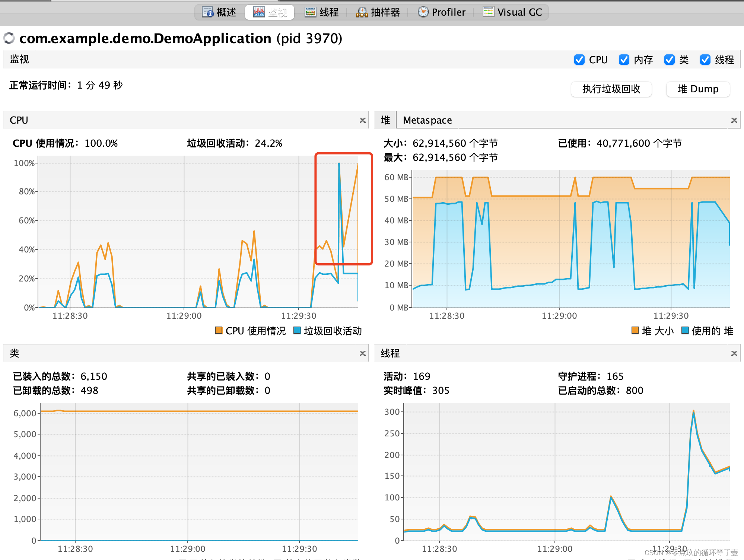Viewport: 744px width, 560px height.
Task: Click the orange 堆 大小 legend swatch
Action: click(635, 330)
